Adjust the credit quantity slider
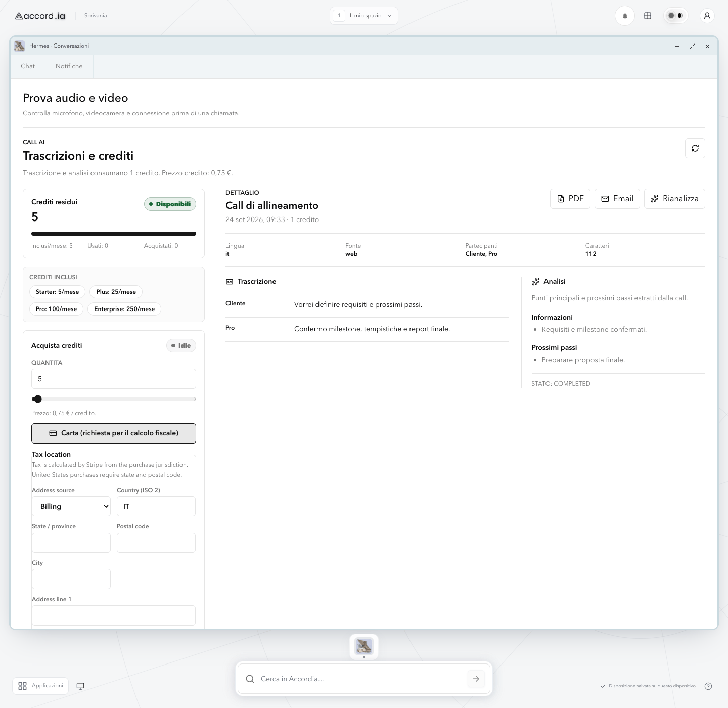728x708 pixels. click(114, 399)
